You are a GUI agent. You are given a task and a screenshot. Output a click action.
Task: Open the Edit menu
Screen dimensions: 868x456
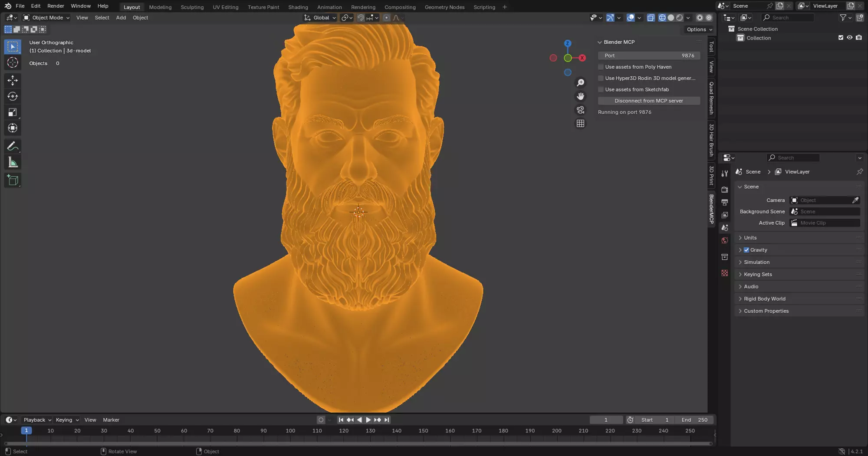click(36, 6)
